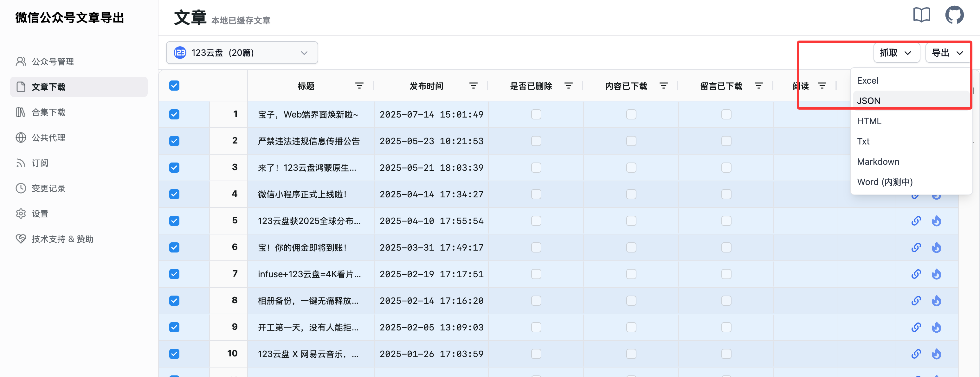Collapse the 导出 dropdown button
Image resolution: width=980 pixels, height=377 pixels.
[x=947, y=53]
